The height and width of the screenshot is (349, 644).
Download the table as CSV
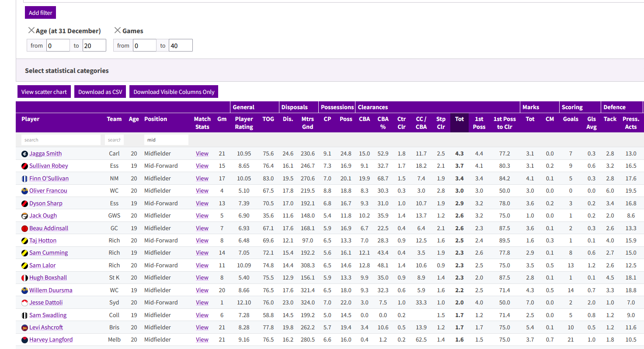pos(100,92)
